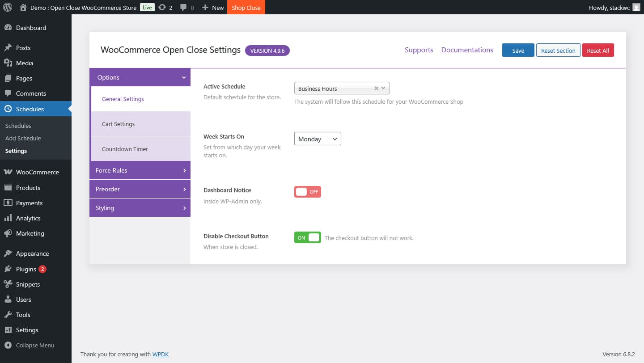The width and height of the screenshot is (644, 363).
Task: Click the Posts pushpin icon
Action: pos(8,48)
